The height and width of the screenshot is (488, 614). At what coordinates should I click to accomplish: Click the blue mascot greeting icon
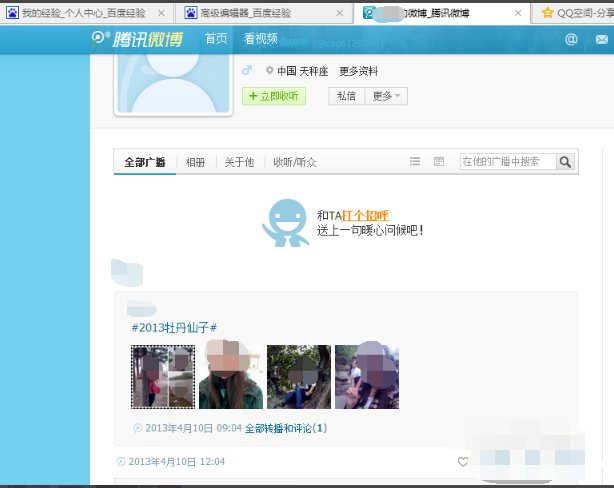tap(285, 222)
